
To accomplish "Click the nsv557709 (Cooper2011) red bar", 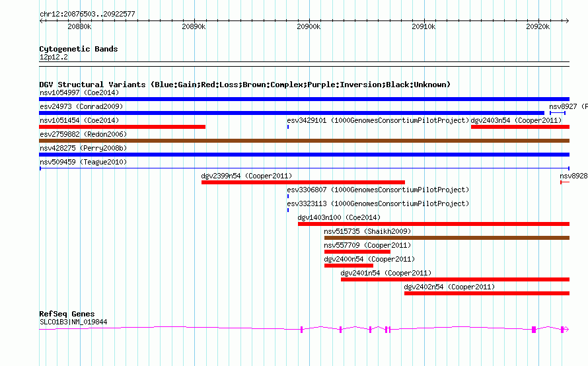I will [x=357, y=252].
